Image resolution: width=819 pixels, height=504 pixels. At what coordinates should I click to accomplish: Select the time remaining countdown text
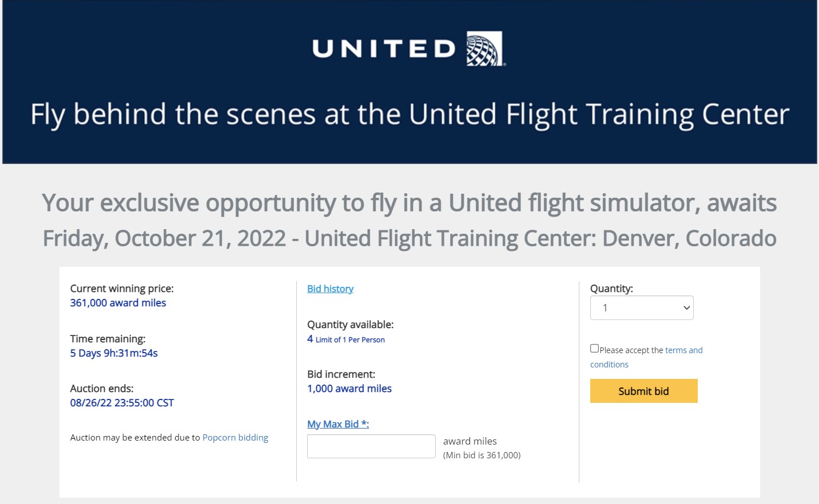click(x=113, y=353)
